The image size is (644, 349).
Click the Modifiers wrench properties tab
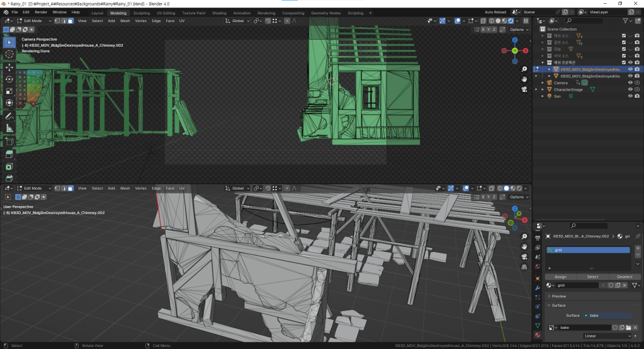[x=537, y=287]
